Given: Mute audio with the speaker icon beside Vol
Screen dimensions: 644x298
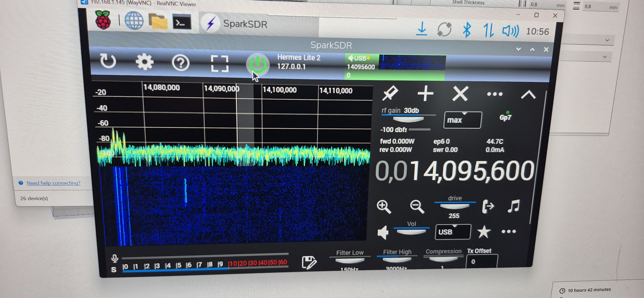Looking at the screenshot, I should (383, 232).
